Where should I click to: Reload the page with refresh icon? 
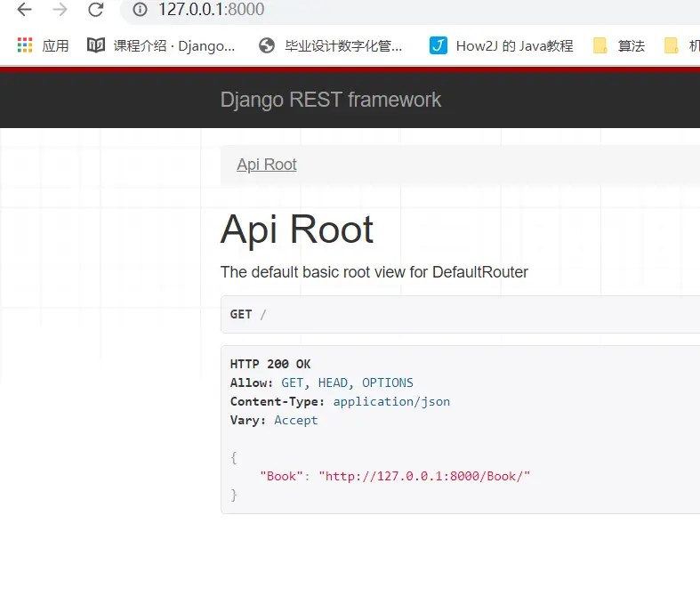tap(95, 10)
